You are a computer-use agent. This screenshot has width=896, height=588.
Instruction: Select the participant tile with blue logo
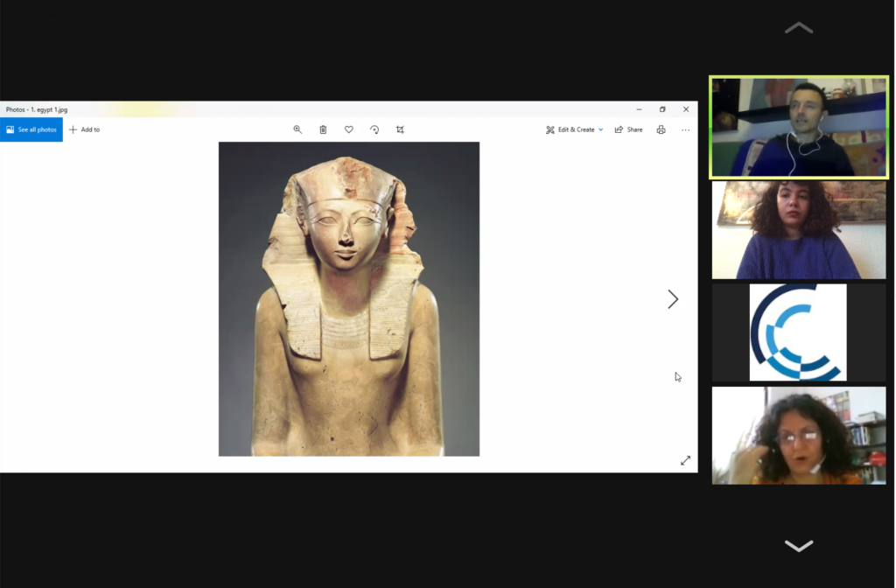click(x=799, y=332)
